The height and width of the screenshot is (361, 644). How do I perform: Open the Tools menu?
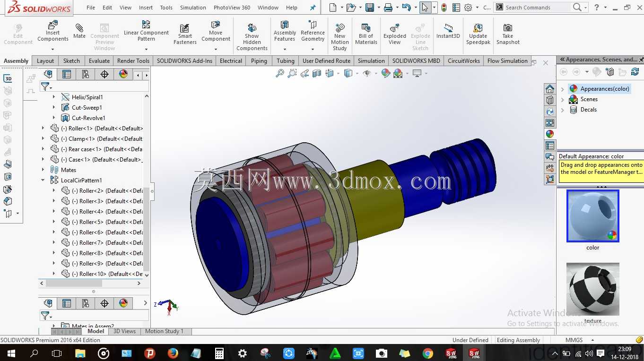[166, 8]
